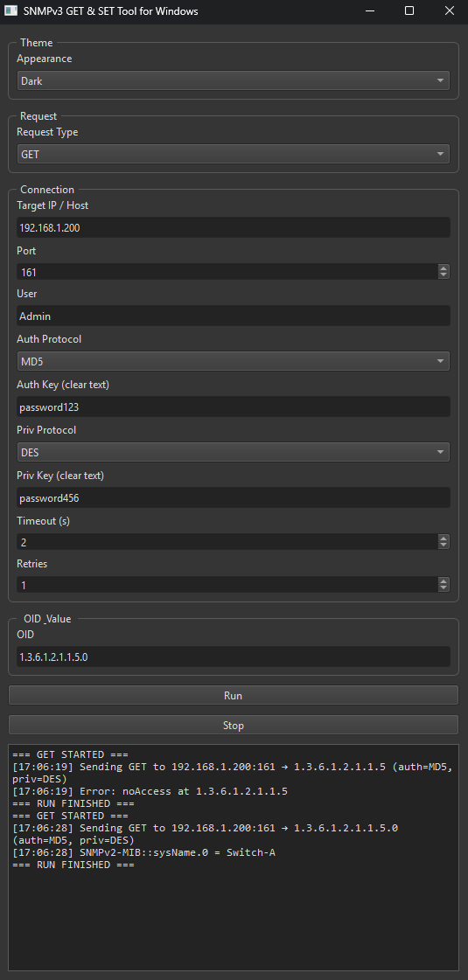The height and width of the screenshot is (980, 468).
Task: Increase Timeout with the up arrow
Action: click(x=444, y=539)
